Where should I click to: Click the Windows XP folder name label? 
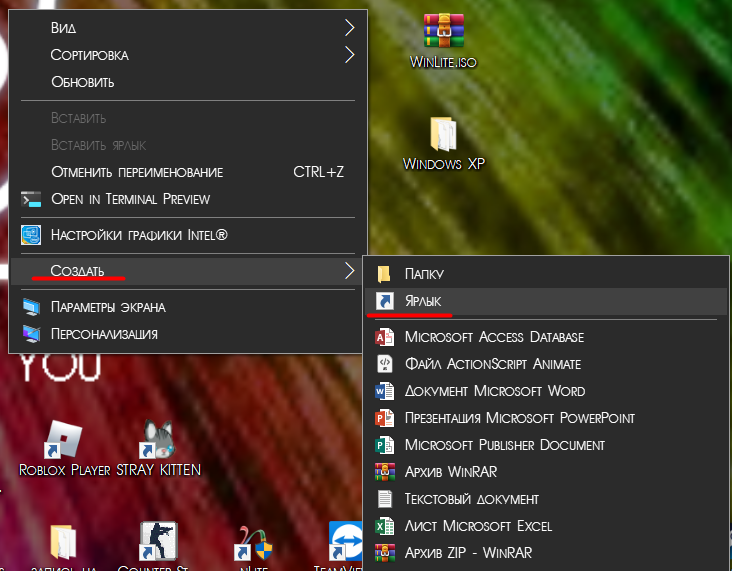(x=443, y=164)
